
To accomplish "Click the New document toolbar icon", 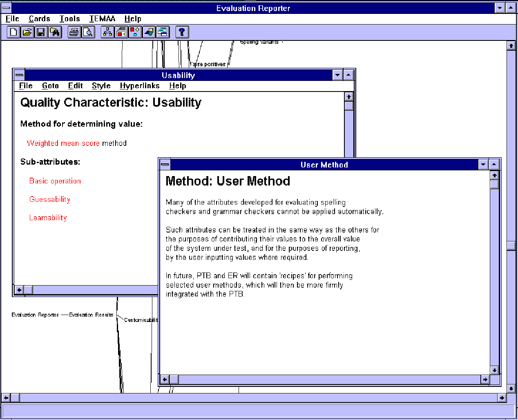I will coord(13,32).
